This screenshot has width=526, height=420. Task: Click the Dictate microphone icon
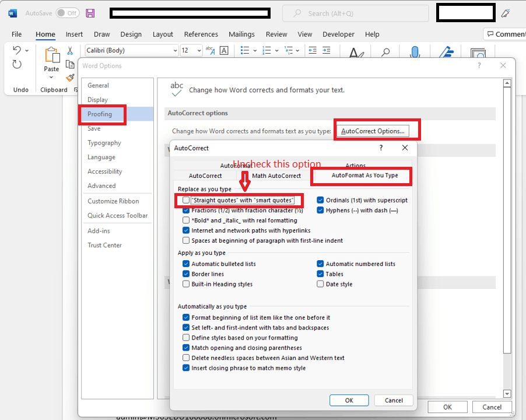(x=415, y=52)
